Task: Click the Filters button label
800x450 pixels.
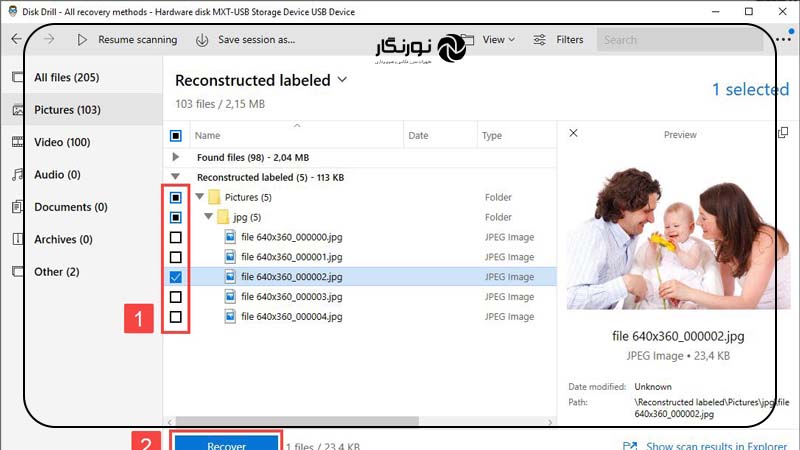Action: coord(569,39)
